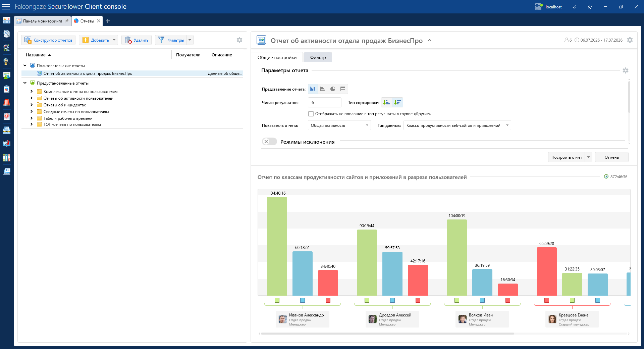This screenshot has height=349, width=644.
Task: Click the Число результатов input field
Action: [324, 102]
